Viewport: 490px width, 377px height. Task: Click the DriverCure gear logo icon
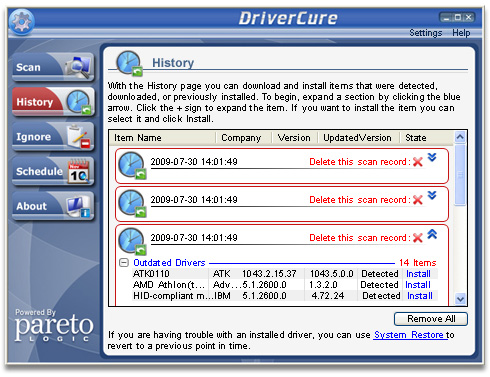point(22,22)
